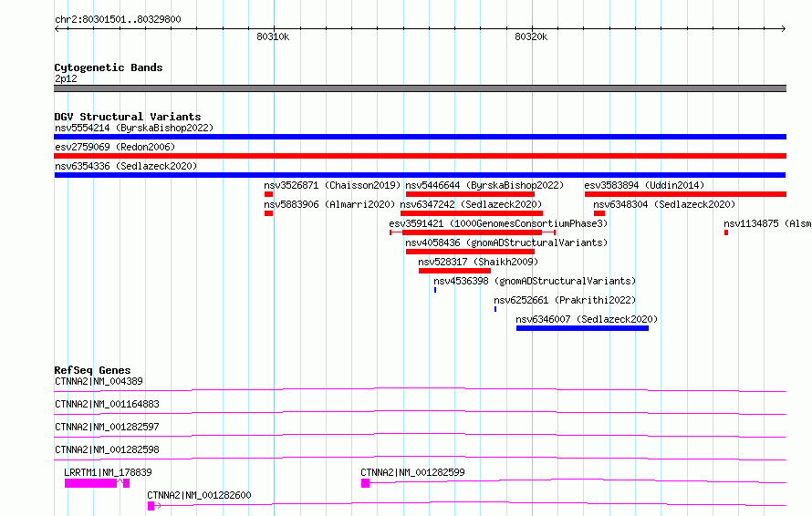The height and width of the screenshot is (516, 812).
Task: Click the 2p12 band label
Action: [x=66, y=78]
